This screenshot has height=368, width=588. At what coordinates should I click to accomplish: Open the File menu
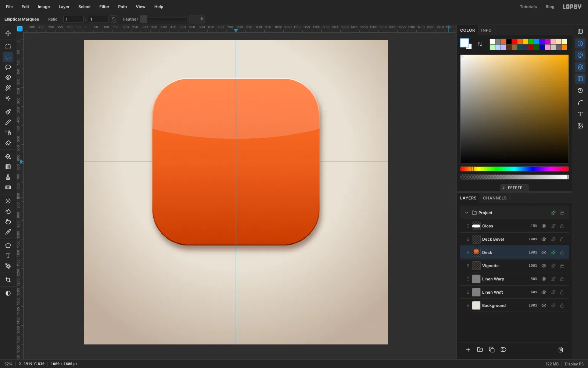(x=9, y=7)
